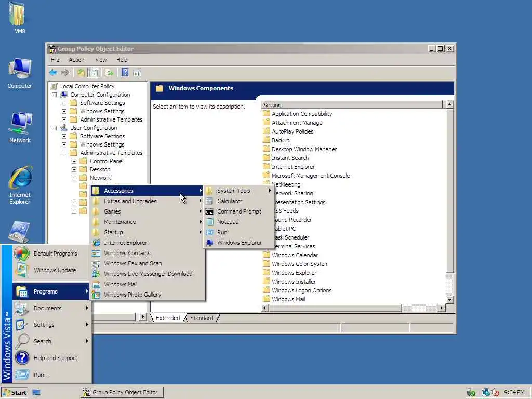Click Default Programs in Start menu

51,254
